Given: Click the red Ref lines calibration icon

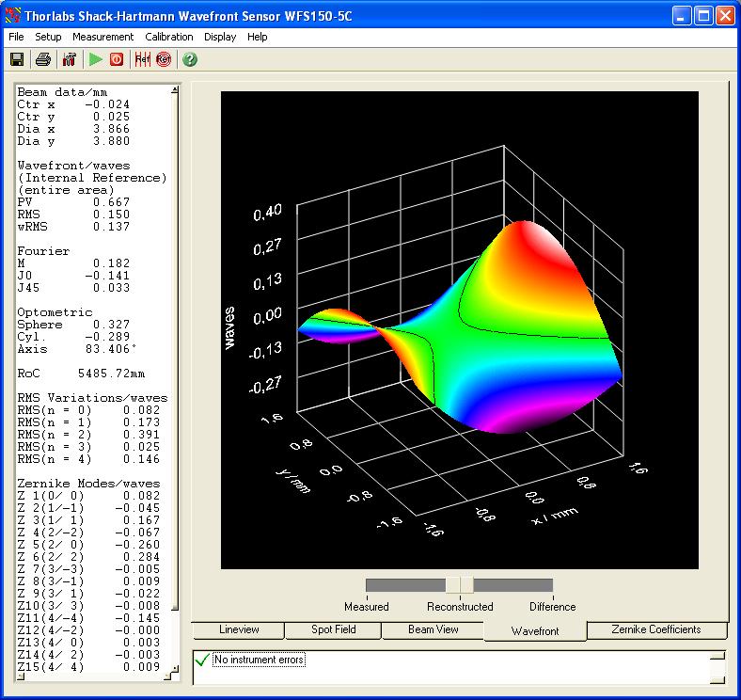Looking at the screenshot, I should 142,59.
